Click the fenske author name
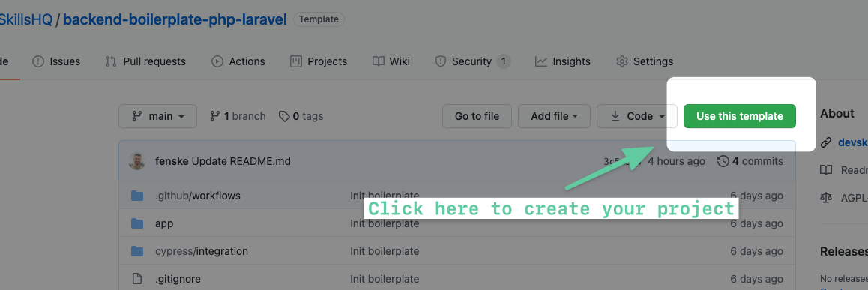 (172, 161)
